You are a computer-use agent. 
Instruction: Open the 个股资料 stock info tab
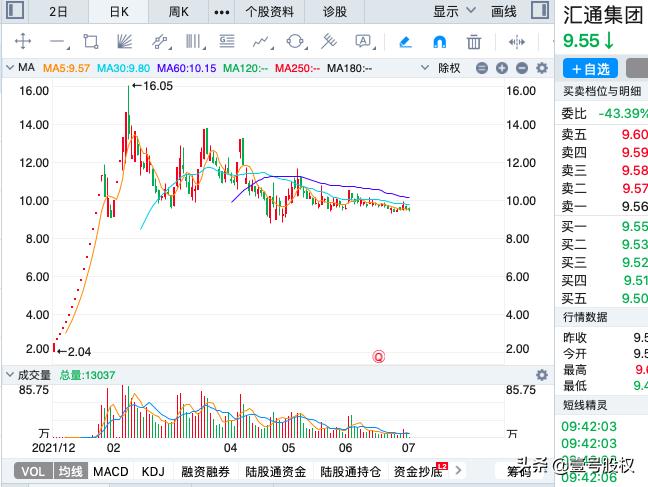pyautogui.click(x=270, y=12)
